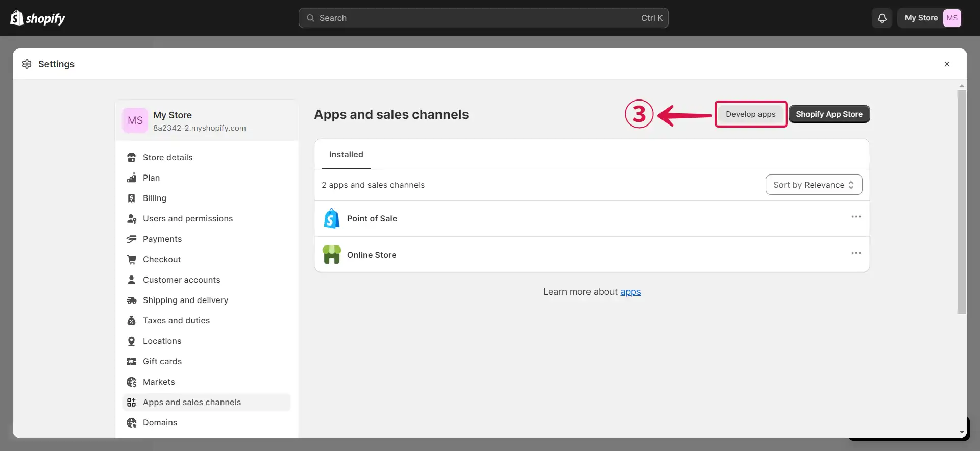The width and height of the screenshot is (980, 451).
Task: Click the Gift cards icon
Action: click(132, 361)
